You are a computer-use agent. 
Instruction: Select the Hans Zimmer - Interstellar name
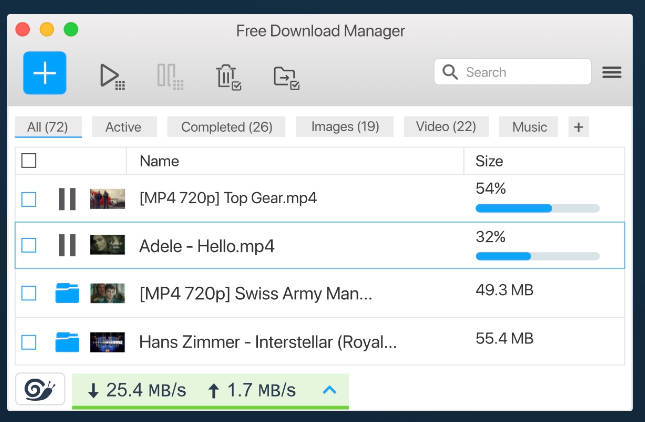click(x=268, y=342)
